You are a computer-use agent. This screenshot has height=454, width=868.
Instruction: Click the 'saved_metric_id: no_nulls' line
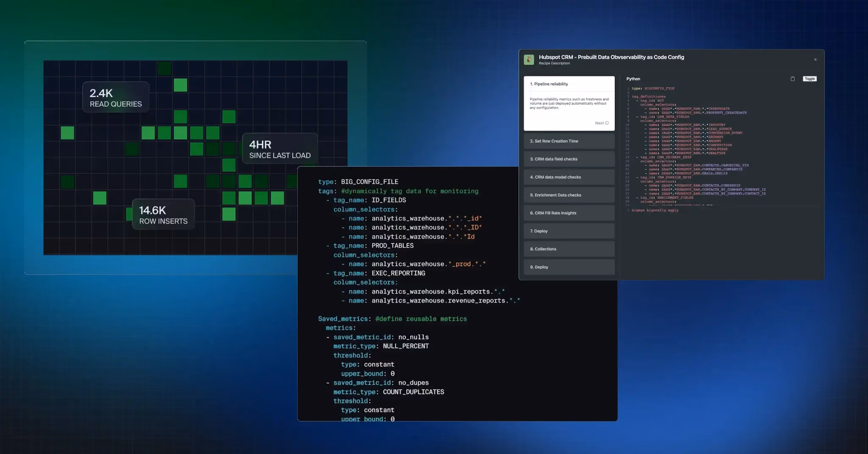tap(377, 337)
